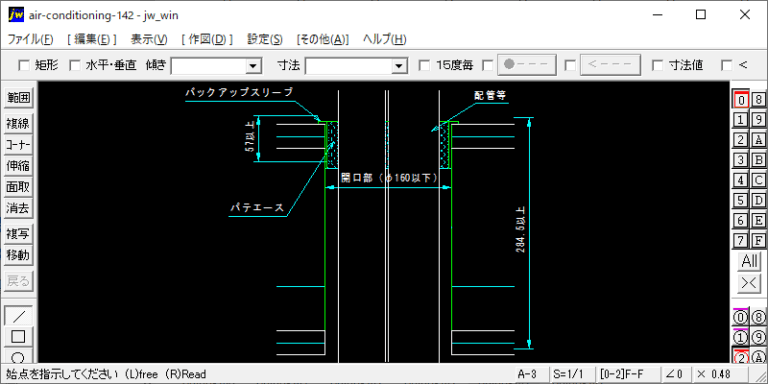Open the 傾き angle dropdown
Image resolution: width=768 pixels, height=384 pixels.
(253, 66)
